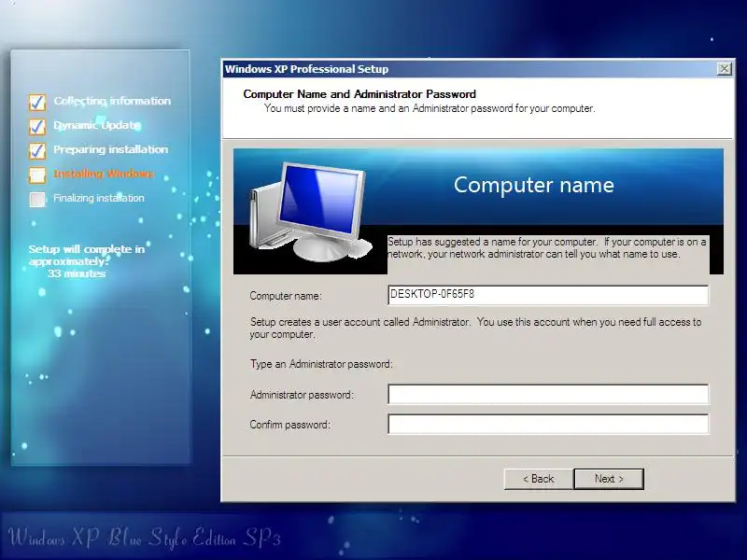
Task: Click the 'Confirm password:' field label
Action: (289, 425)
